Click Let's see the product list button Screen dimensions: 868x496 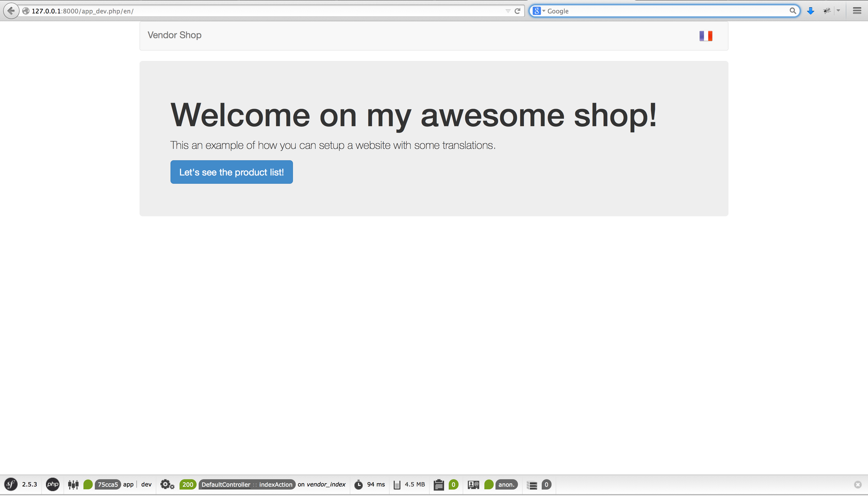[x=231, y=172]
